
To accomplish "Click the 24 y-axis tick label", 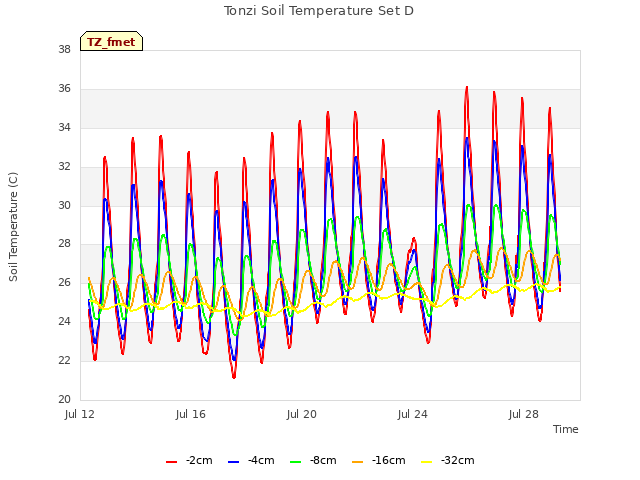I will [64, 322].
